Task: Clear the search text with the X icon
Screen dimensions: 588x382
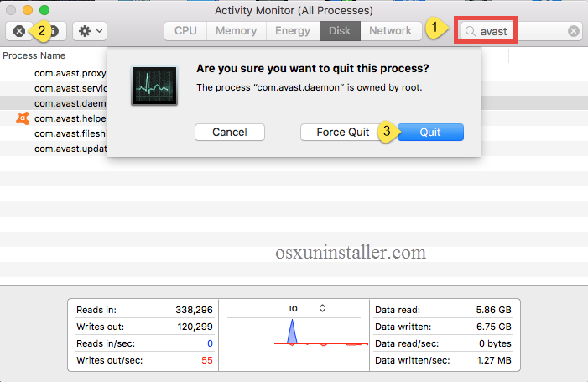Action: [574, 31]
